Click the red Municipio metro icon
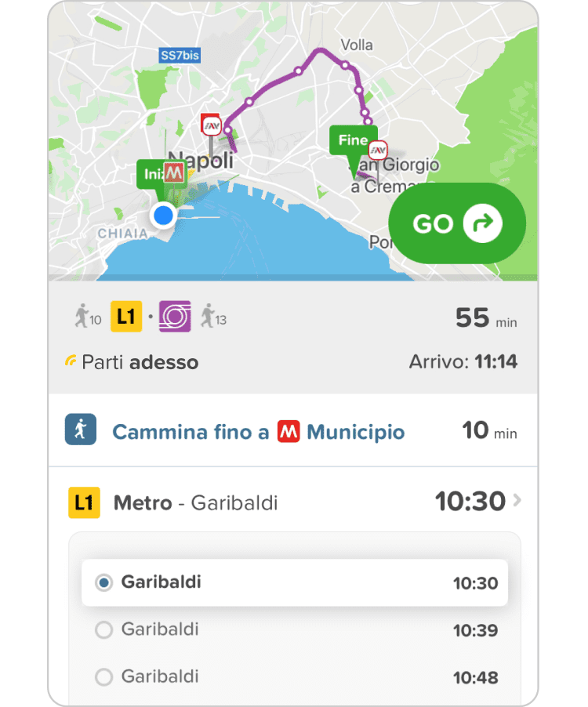The image size is (588, 707). [289, 432]
